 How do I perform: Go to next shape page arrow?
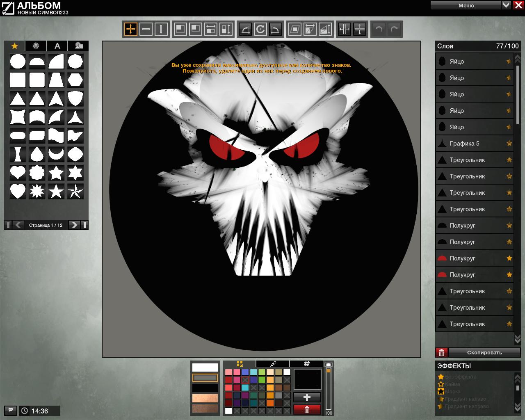(74, 225)
